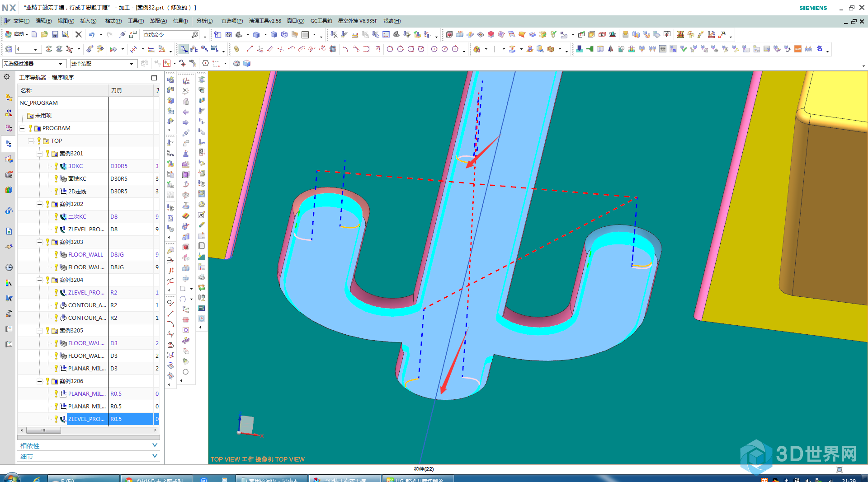Open the Part Navigator sidebar icon
Image resolution: width=868 pixels, height=482 pixels.
click(9, 128)
